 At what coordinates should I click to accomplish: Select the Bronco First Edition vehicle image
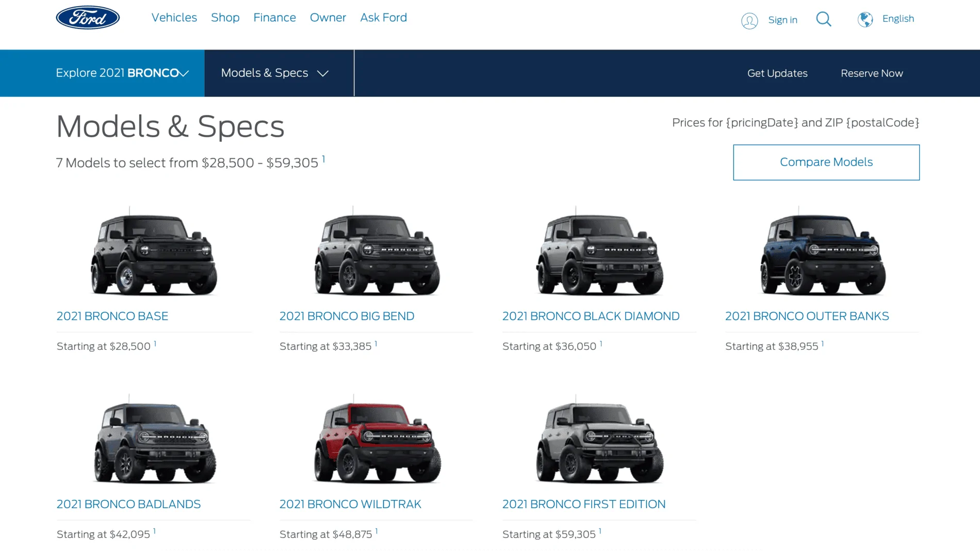point(600,440)
